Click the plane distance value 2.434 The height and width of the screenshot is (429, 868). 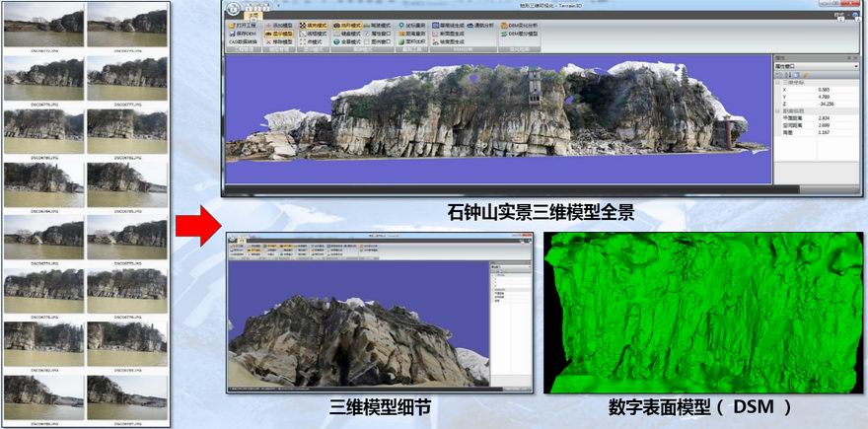[x=824, y=118]
